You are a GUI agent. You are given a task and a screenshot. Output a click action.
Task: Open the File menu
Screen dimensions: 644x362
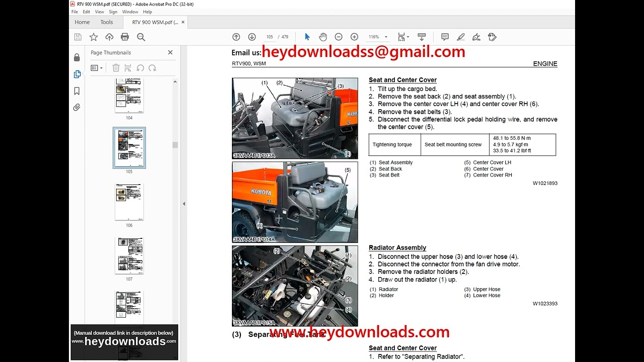click(74, 12)
